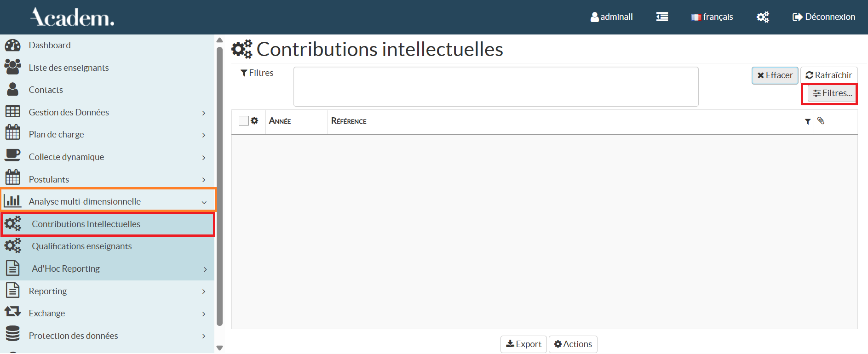This screenshot has height=354, width=868.
Task: Expand the Gestion des Données menu
Action: (203, 113)
